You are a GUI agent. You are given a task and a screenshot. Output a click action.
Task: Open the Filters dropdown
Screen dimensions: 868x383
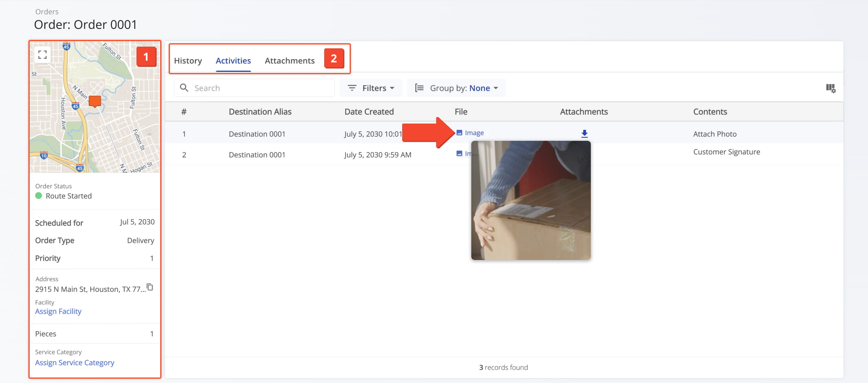click(371, 88)
